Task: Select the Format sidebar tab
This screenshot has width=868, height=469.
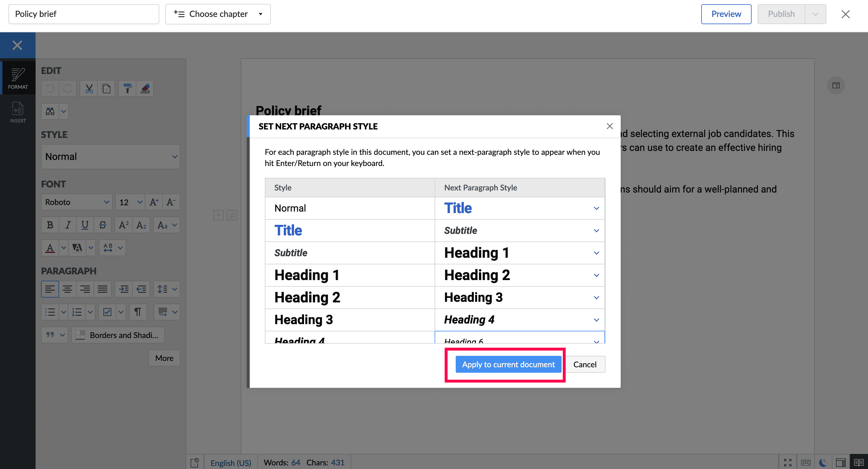Action: (17, 78)
